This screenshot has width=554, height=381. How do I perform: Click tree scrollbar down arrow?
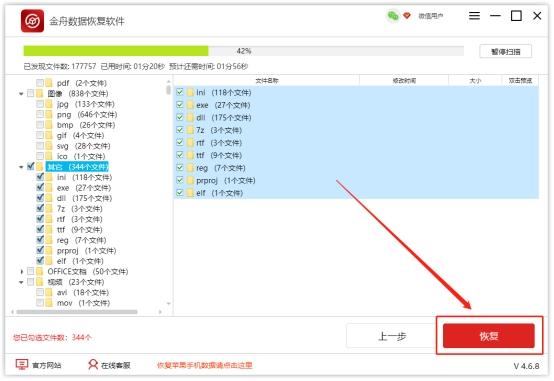click(169, 304)
